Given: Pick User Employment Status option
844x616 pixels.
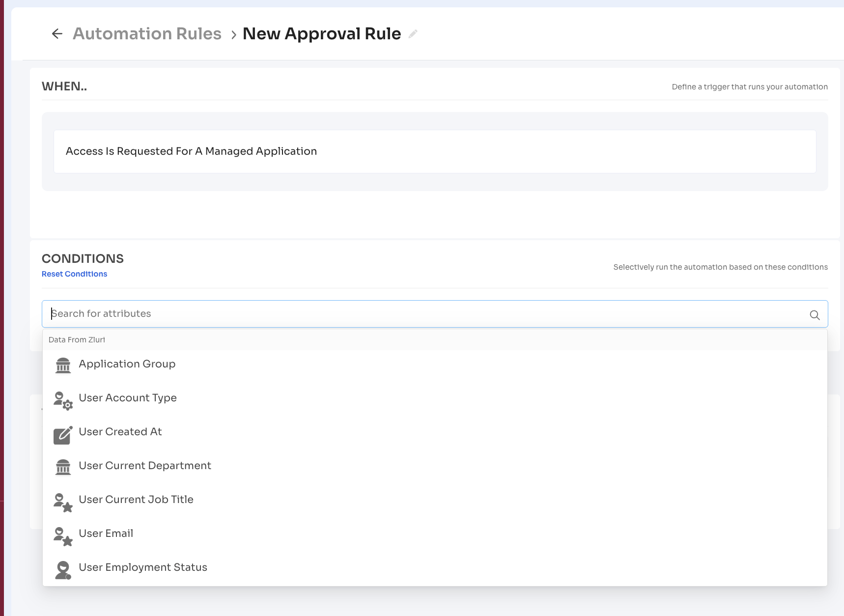Looking at the screenshot, I should [x=435, y=567].
